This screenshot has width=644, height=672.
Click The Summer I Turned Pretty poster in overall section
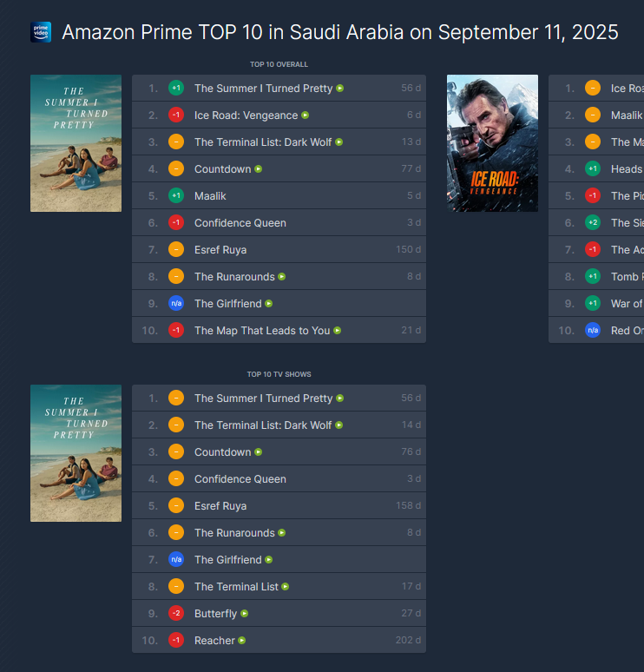click(76, 143)
